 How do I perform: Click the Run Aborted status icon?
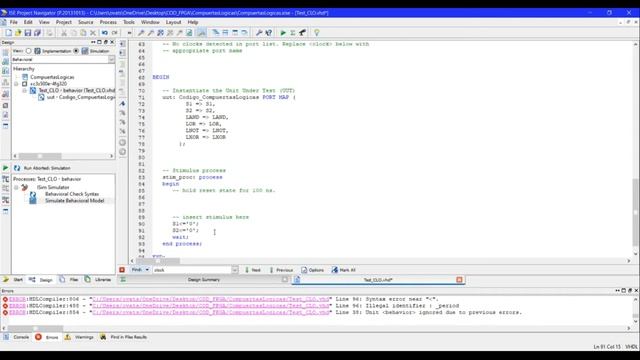[x=17, y=168]
